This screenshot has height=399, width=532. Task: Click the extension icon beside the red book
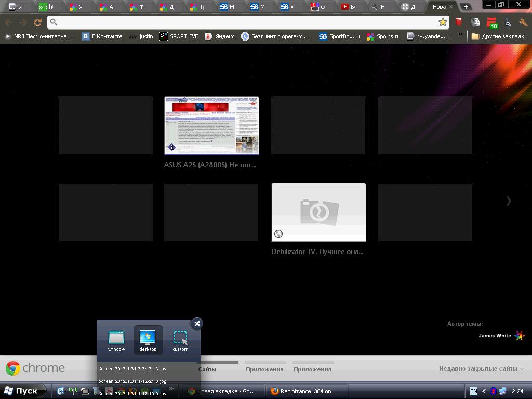click(476, 22)
